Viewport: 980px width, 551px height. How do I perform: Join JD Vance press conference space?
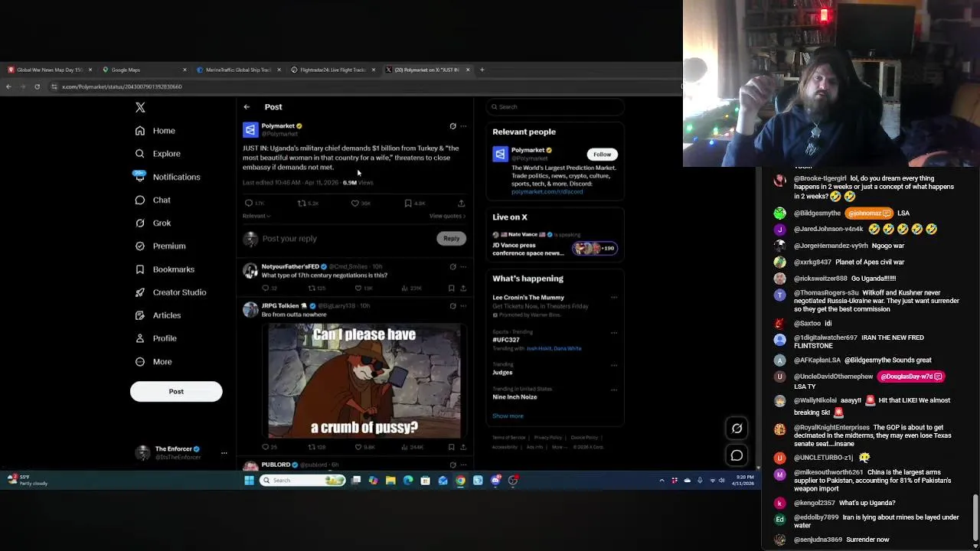click(x=554, y=245)
